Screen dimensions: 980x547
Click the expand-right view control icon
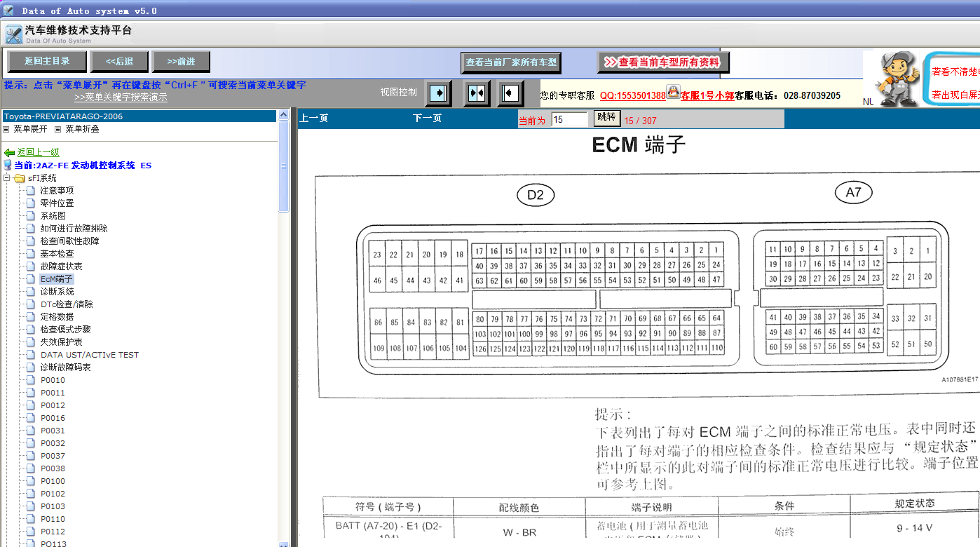click(x=439, y=93)
